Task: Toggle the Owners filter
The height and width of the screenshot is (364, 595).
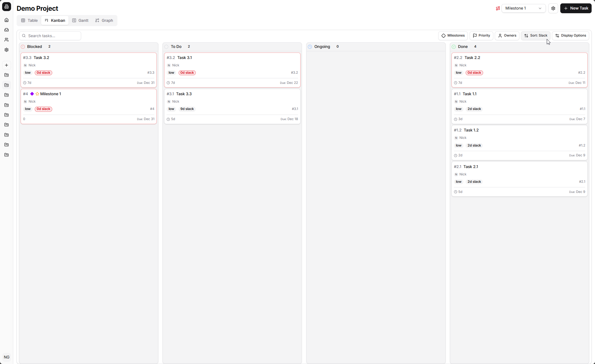Action: pos(507,36)
